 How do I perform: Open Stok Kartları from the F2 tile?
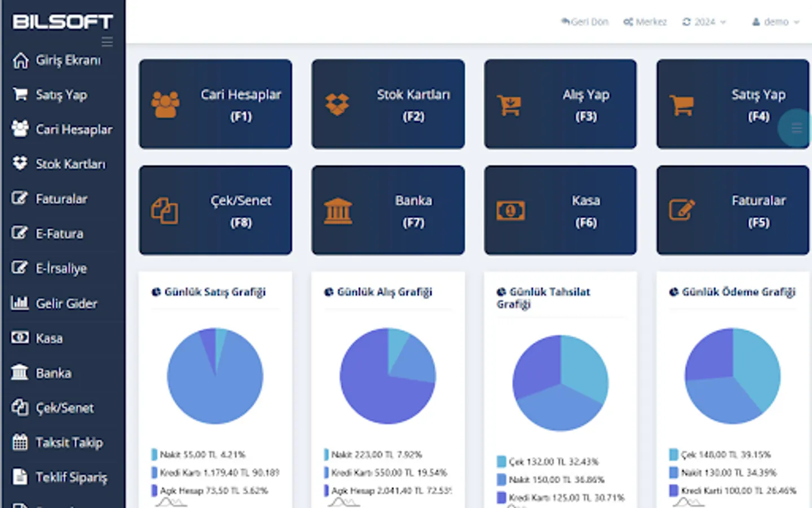click(388, 104)
